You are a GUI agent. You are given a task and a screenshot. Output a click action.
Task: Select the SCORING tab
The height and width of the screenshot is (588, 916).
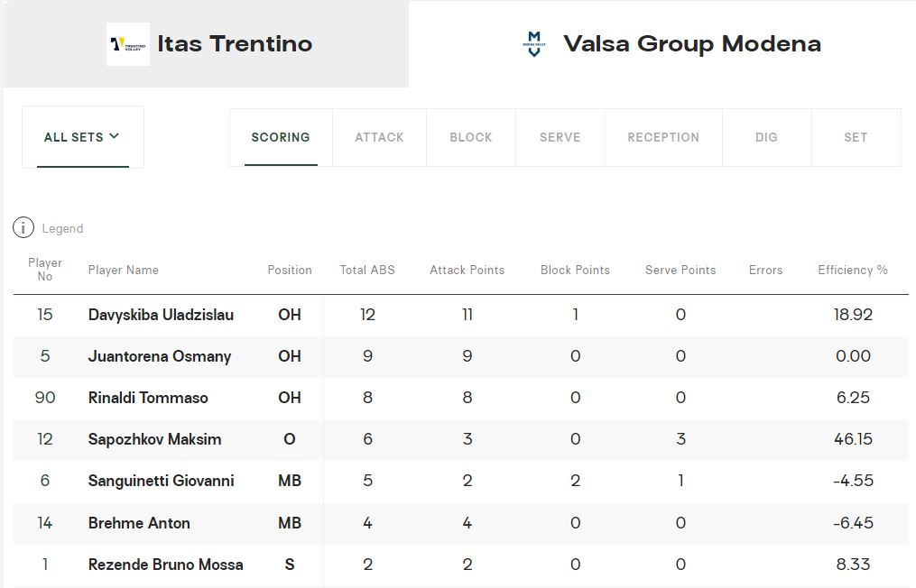point(281,137)
